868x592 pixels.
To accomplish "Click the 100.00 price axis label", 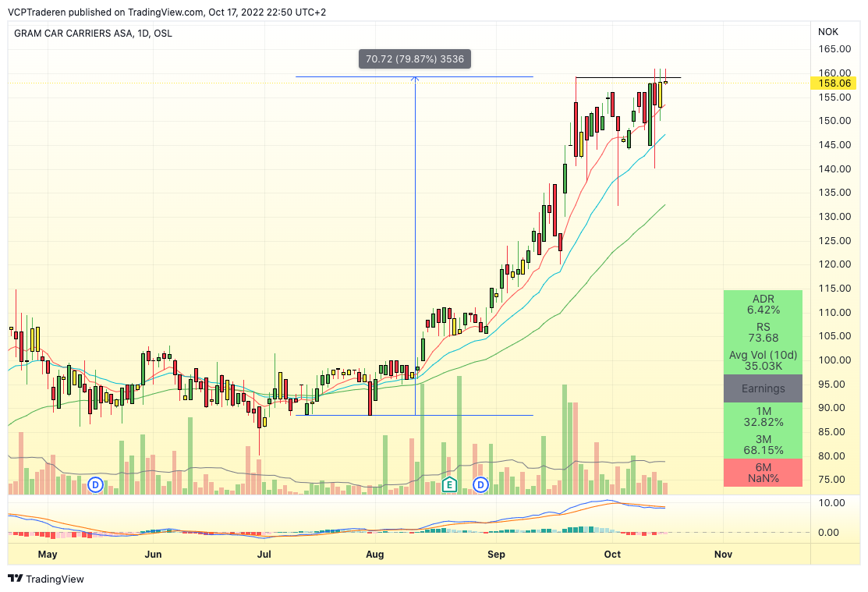I will pos(834,360).
